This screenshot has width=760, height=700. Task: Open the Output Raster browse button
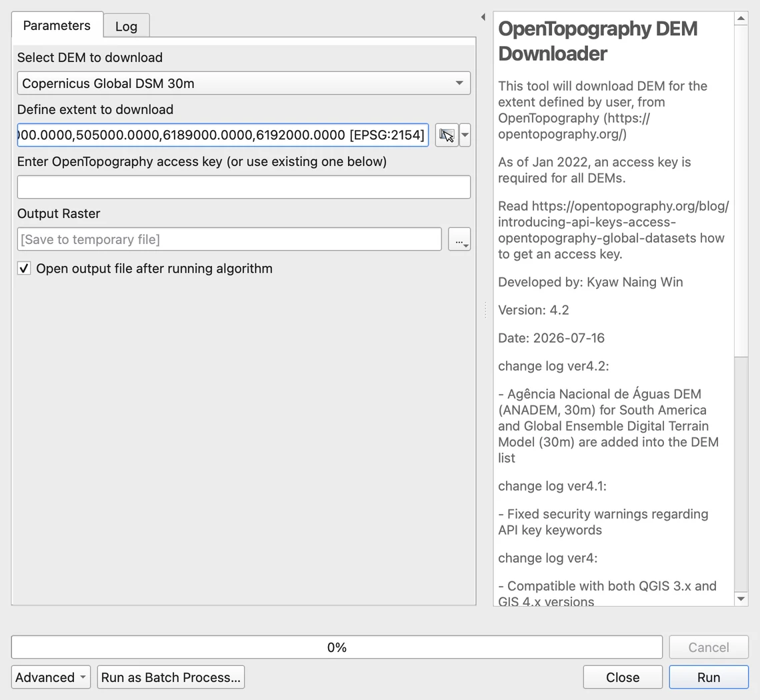(x=459, y=239)
